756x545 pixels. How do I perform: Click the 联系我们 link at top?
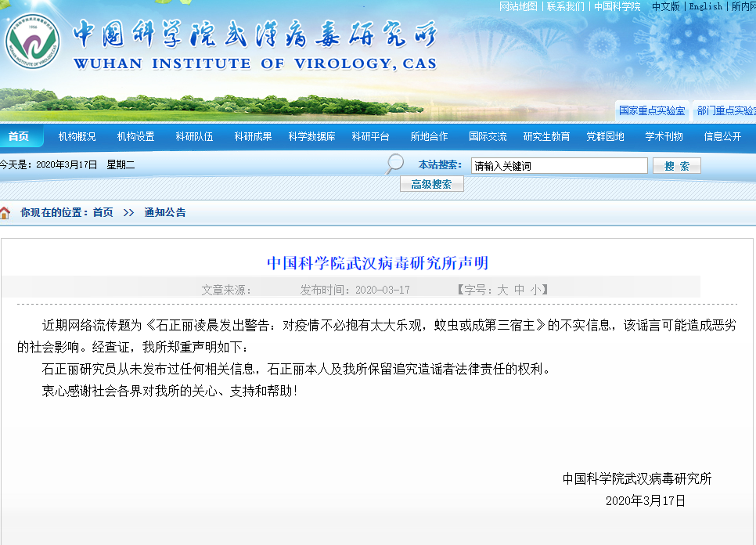pos(566,6)
